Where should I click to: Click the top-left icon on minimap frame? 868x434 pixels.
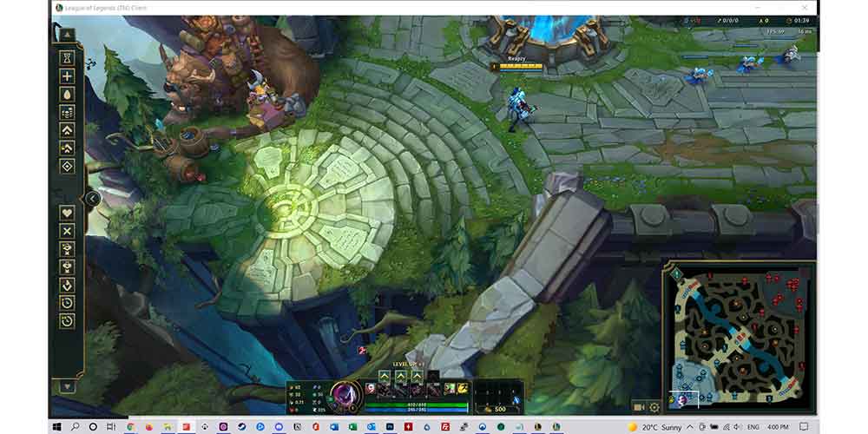click(x=676, y=273)
